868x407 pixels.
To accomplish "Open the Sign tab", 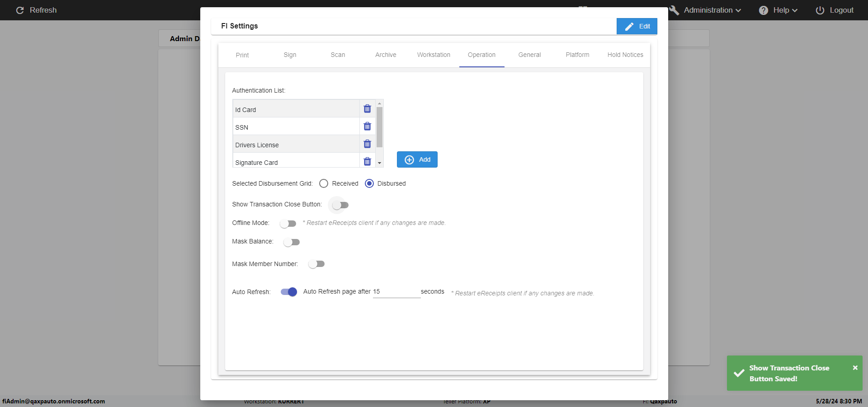I will coord(290,55).
